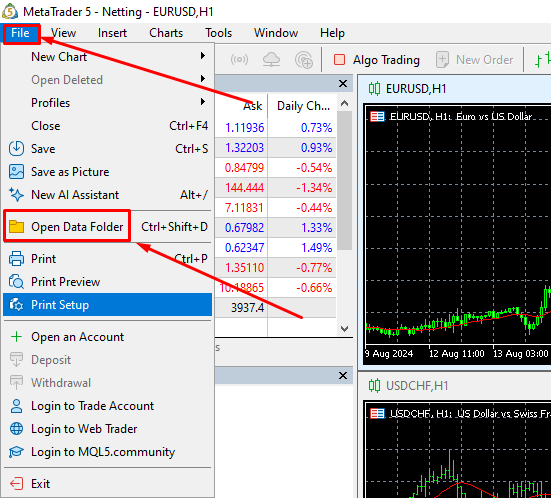Open the File menu
Image resolution: width=551 pixels, height=498 pixels.
[20, 33]
